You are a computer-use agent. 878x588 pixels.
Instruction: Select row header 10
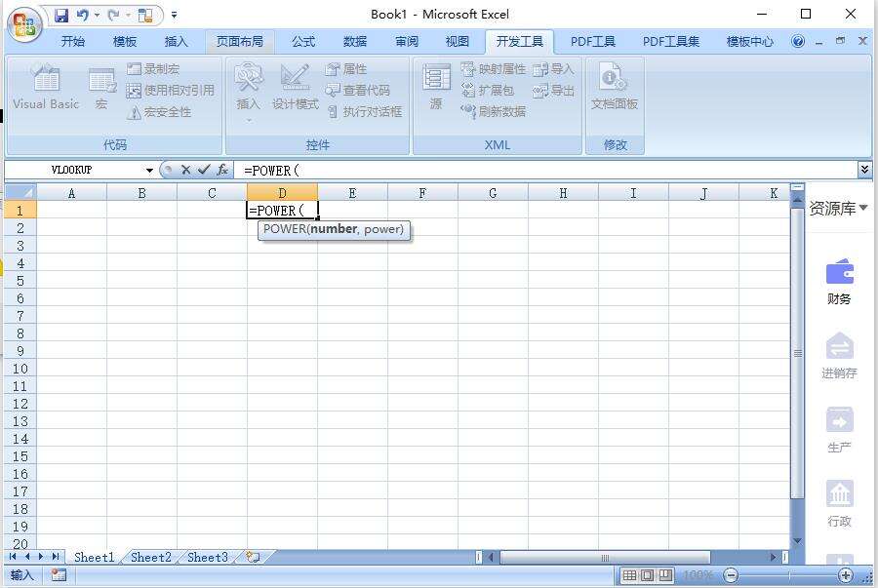coord(20,369)
